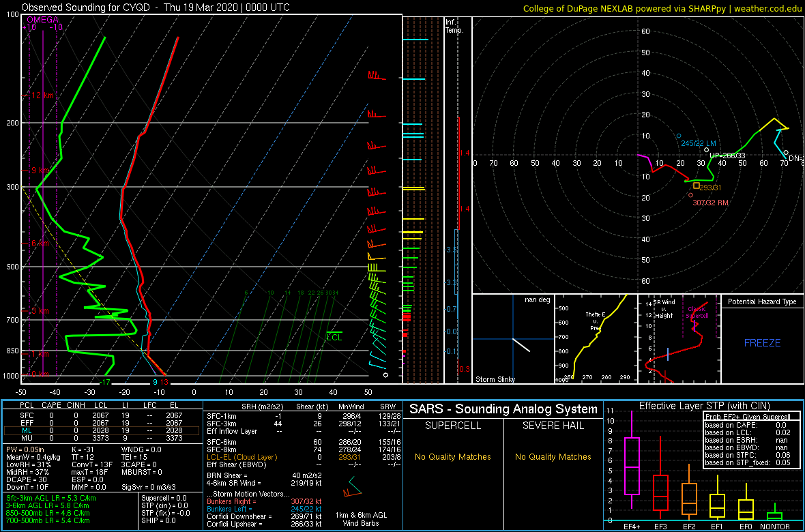This screenshot has width=805, height=532.
Task: Click the UP=266/33 hodograph label
Action: (x=727, y=155)
